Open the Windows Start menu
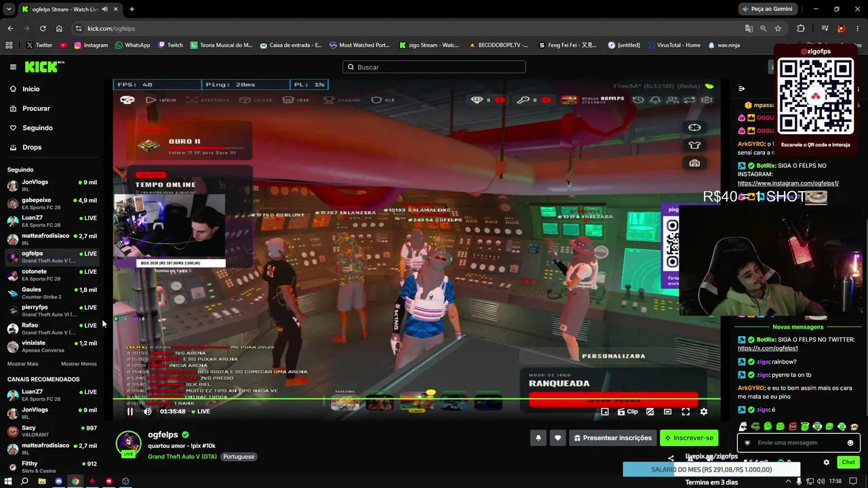Viewport: 868px width, 488px height. pos(8,481)
